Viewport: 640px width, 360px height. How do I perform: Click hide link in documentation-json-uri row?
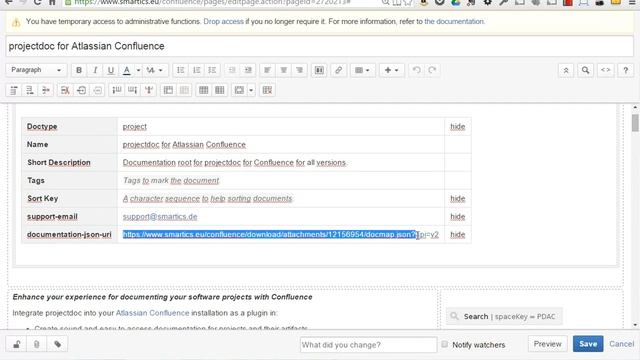pyautogui.click(x=458, y=234)
